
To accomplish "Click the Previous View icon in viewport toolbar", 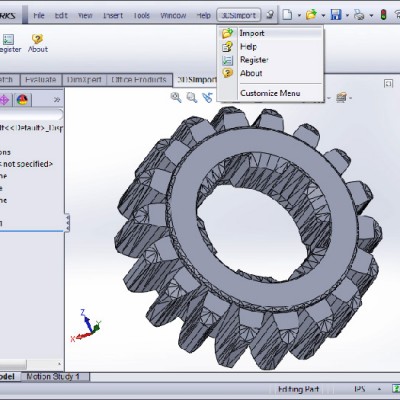I will (x=207, y=97).
